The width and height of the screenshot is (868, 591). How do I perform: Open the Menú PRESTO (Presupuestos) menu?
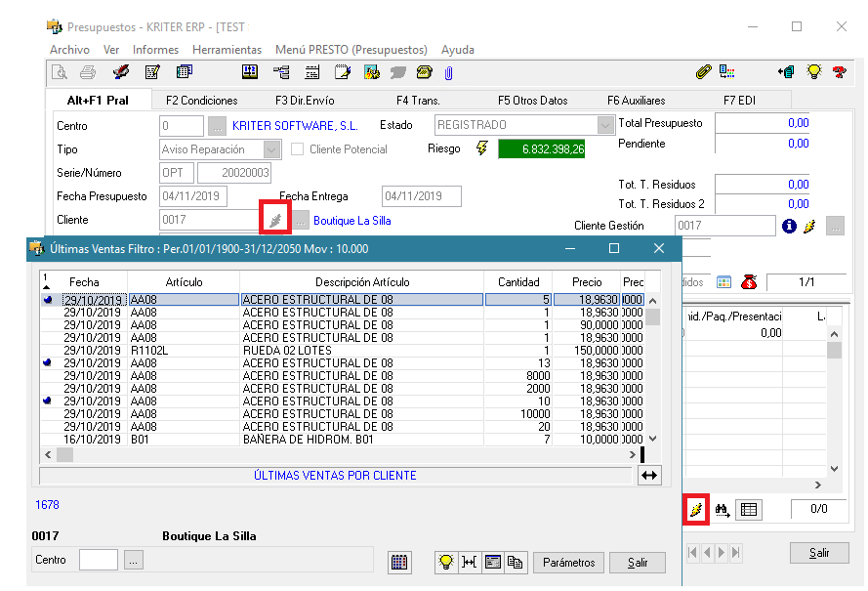[x=351, y=50]
